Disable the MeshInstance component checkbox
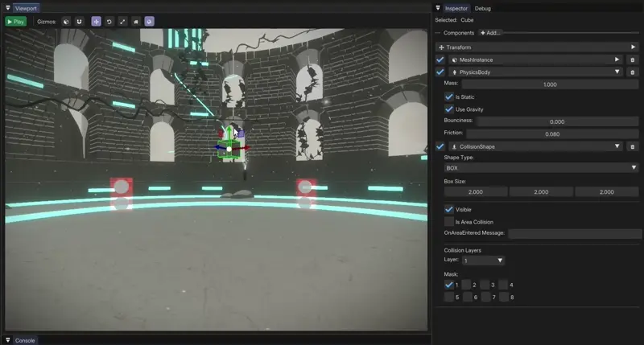Screen dimensions: 644x345 click(x=440, y=60)
